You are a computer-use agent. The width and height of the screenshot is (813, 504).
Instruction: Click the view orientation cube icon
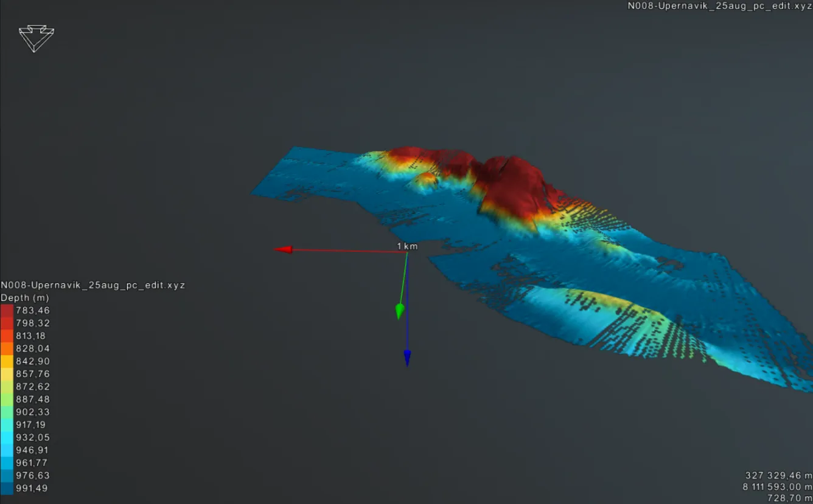pyautogui.click(x=37, y=38)
